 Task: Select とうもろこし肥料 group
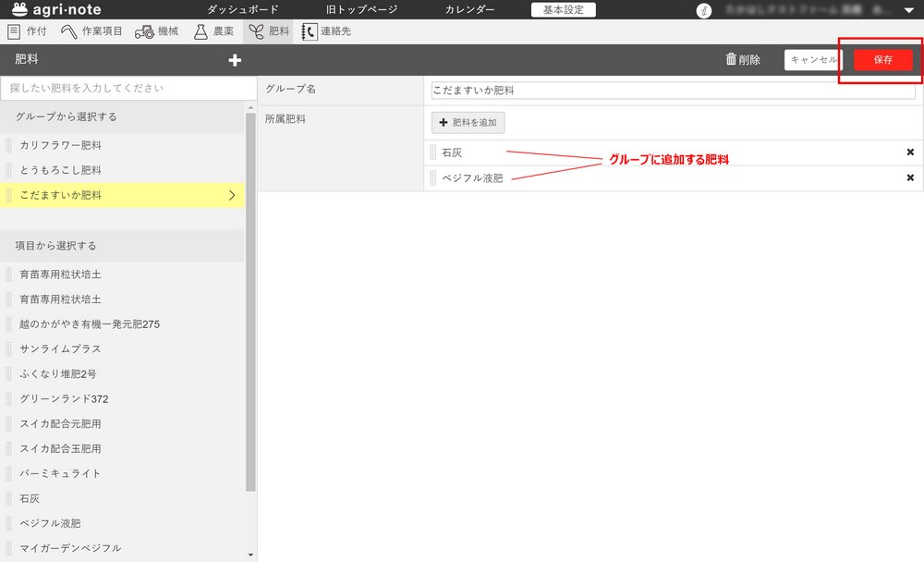[122, 170]
